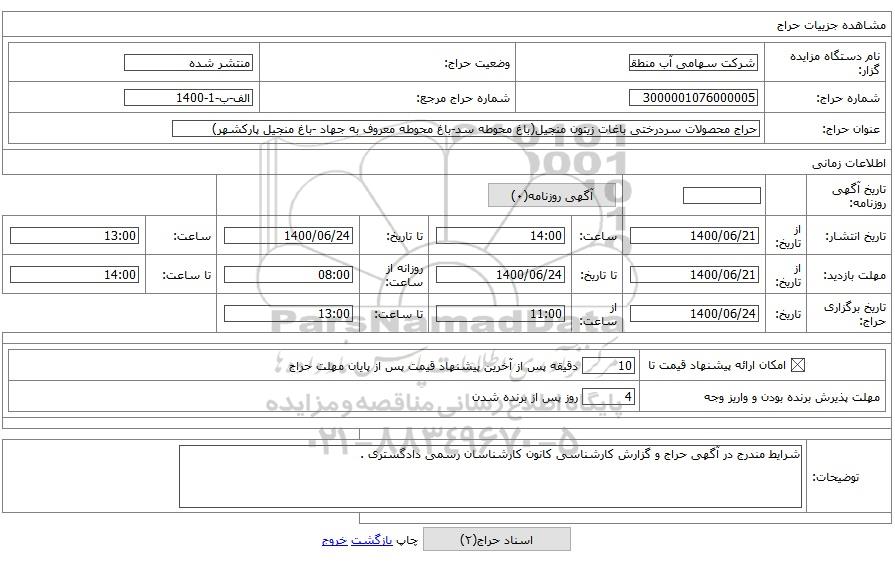
Task: Select auction holding date 1400/06/24 field
Action: 694,313
